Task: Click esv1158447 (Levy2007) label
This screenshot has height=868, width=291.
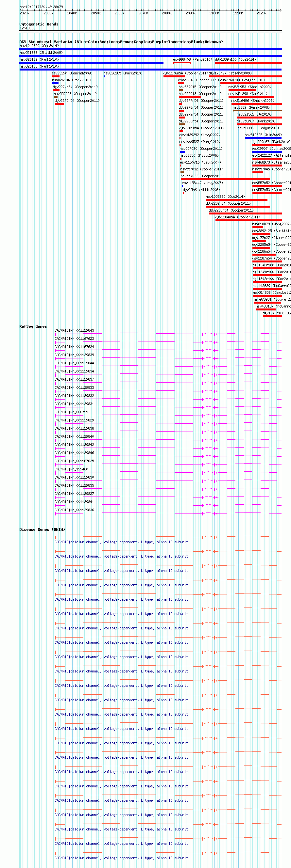Action: pos(202,182)
